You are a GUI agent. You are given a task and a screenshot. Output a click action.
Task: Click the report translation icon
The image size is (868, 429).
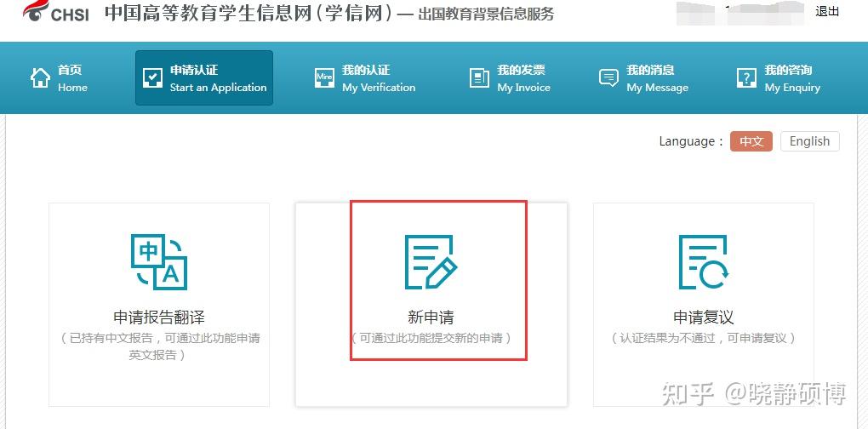[159, 262]
